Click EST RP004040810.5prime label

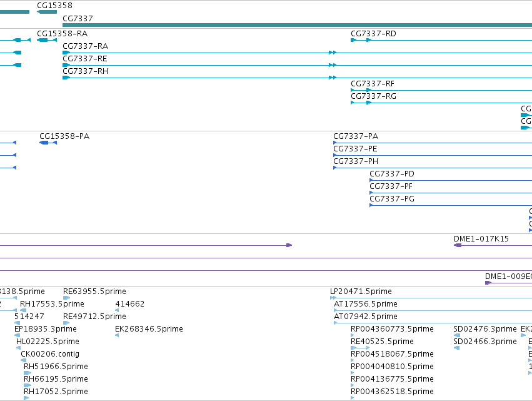[x=392, y=367]
